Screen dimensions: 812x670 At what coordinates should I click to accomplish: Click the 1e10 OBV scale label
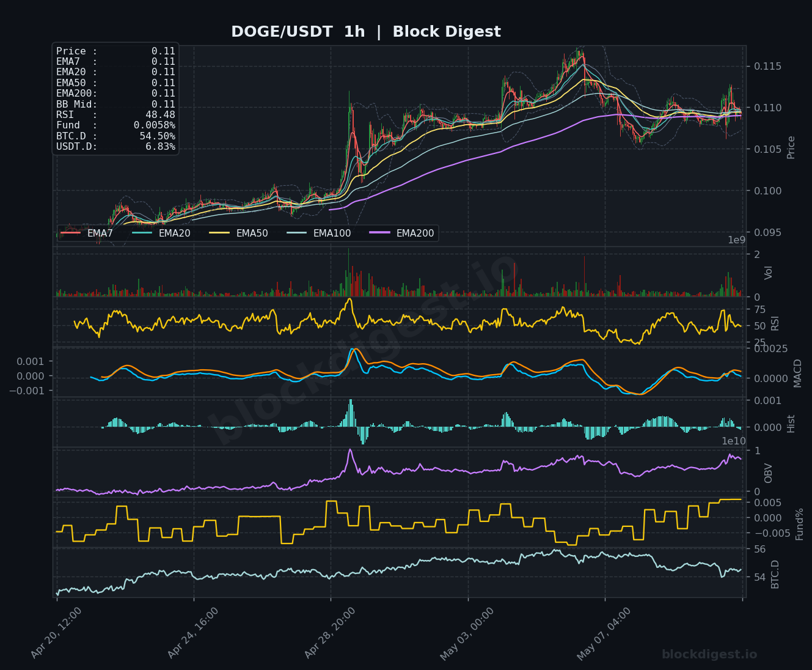click(734, 441)
